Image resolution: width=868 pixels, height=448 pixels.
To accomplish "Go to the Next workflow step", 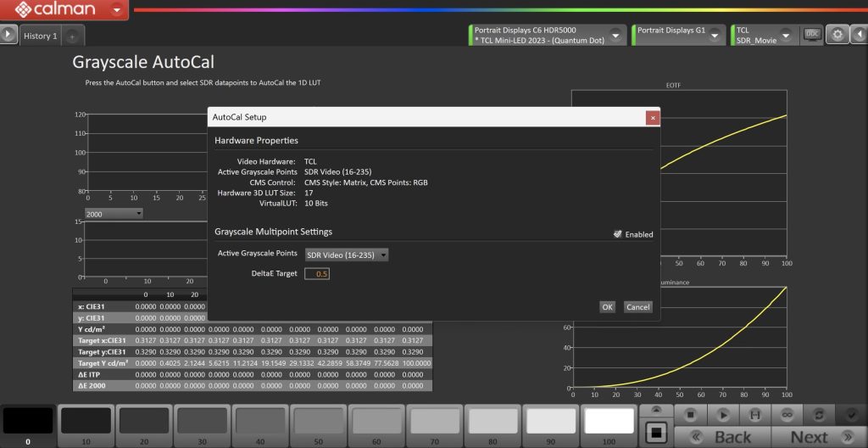I will coord(818,437).
